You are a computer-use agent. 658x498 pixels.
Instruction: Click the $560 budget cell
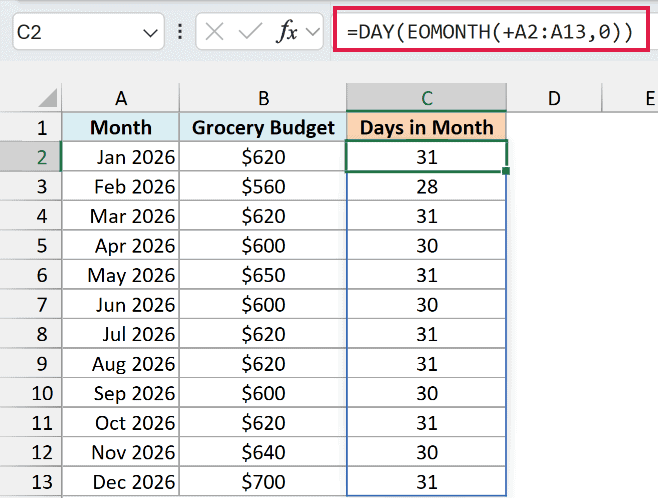pos(263,186)
